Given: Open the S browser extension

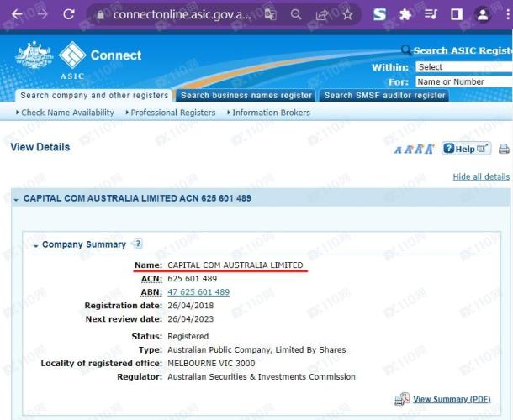Looking at the screenshot, I should coord(379,14).
